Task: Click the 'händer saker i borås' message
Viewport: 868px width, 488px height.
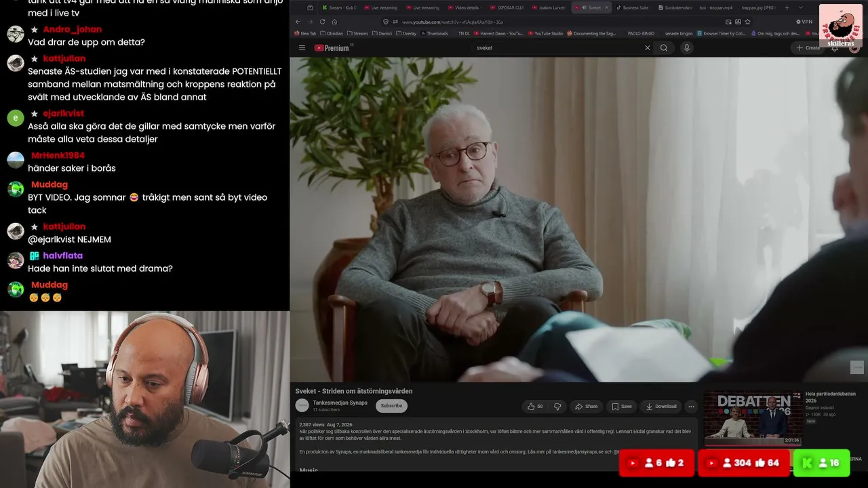Action: click(72, 168)
